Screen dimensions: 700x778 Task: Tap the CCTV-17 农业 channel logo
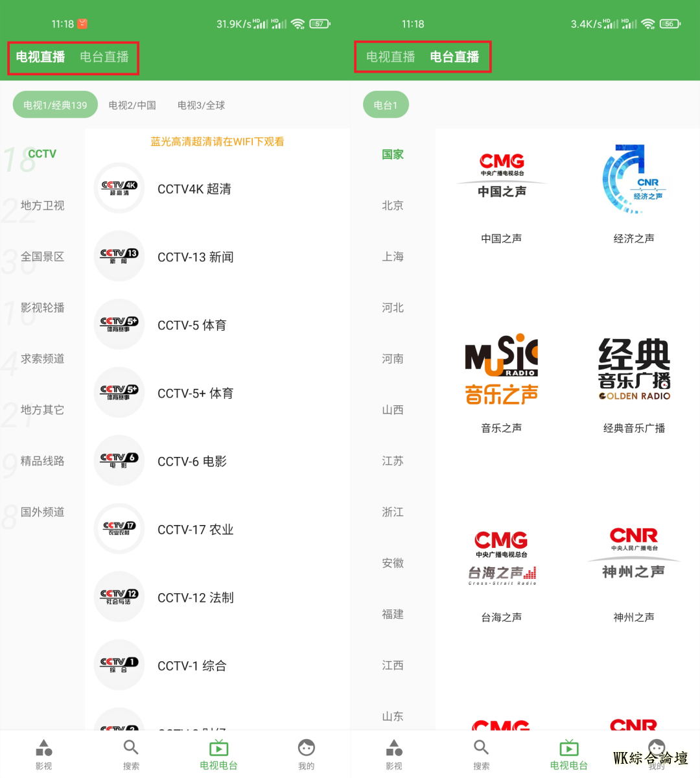[x=119, y=529]
